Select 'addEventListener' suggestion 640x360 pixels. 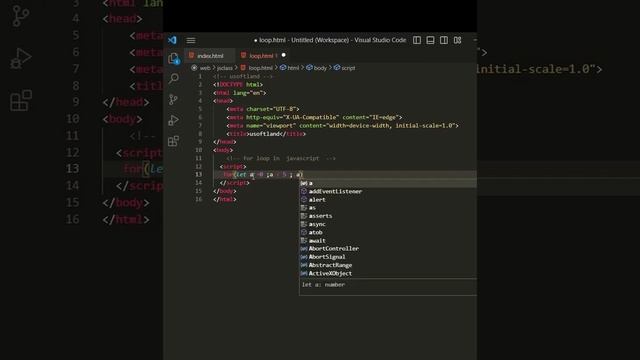click(388, 191)
